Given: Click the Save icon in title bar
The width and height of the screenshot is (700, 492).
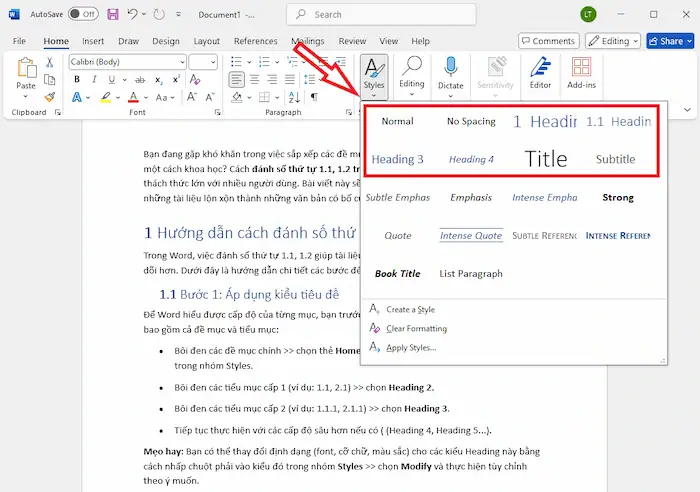Looking at the screenshot, I should [x=112, y=15].
